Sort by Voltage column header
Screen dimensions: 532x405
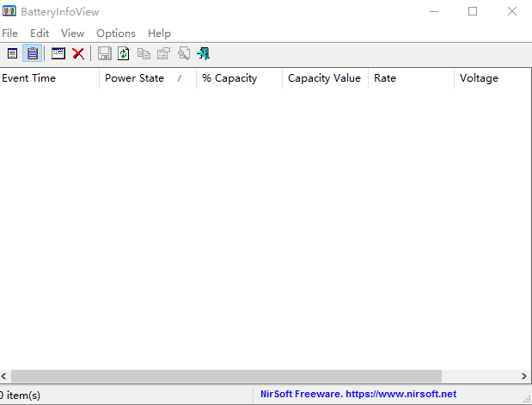pos(492,78)
